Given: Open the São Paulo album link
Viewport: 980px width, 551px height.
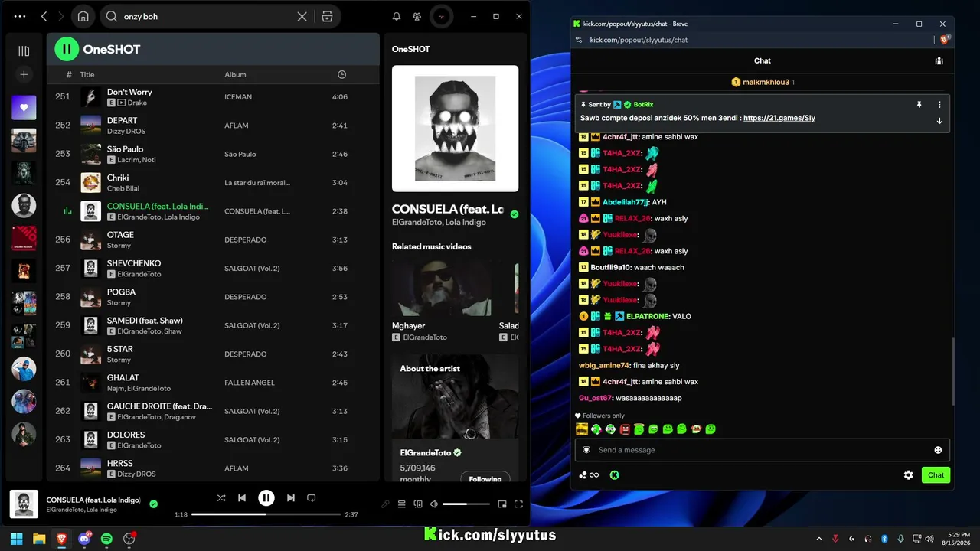Looking at the screenshot, I should (240, 154).
